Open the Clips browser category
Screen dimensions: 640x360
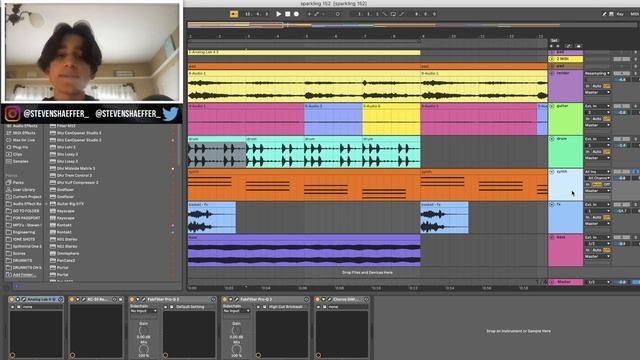[15, 154]
